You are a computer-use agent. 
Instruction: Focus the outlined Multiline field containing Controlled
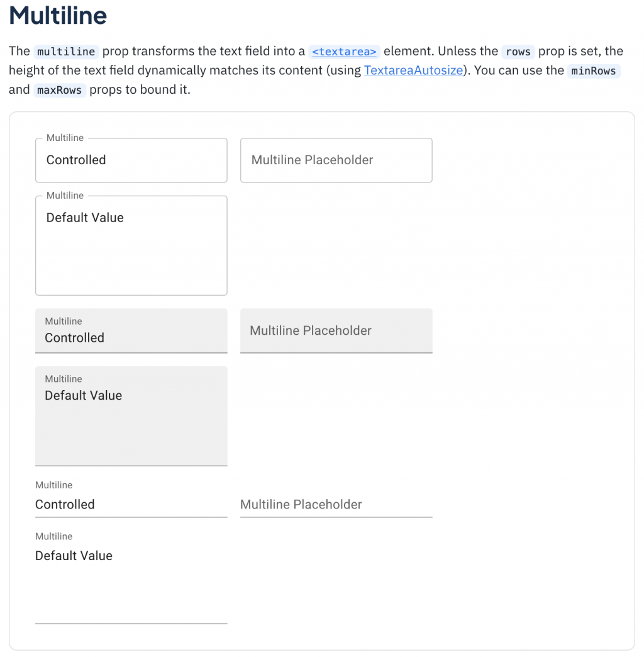(131, 160)
